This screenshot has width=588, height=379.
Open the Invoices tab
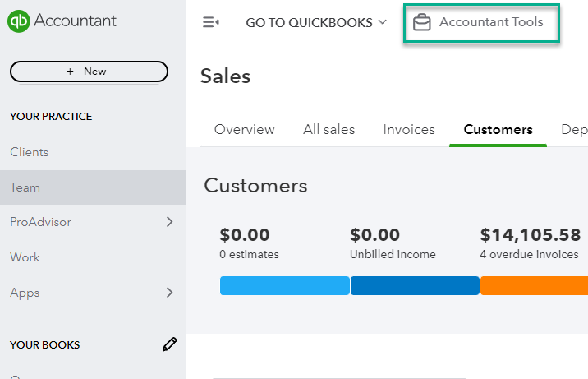pos(409,129)
